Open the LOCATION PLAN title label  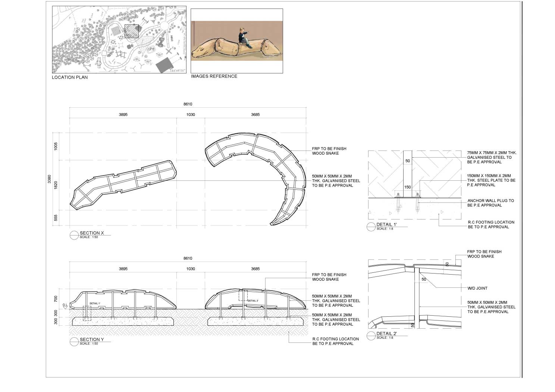(69, 78)
